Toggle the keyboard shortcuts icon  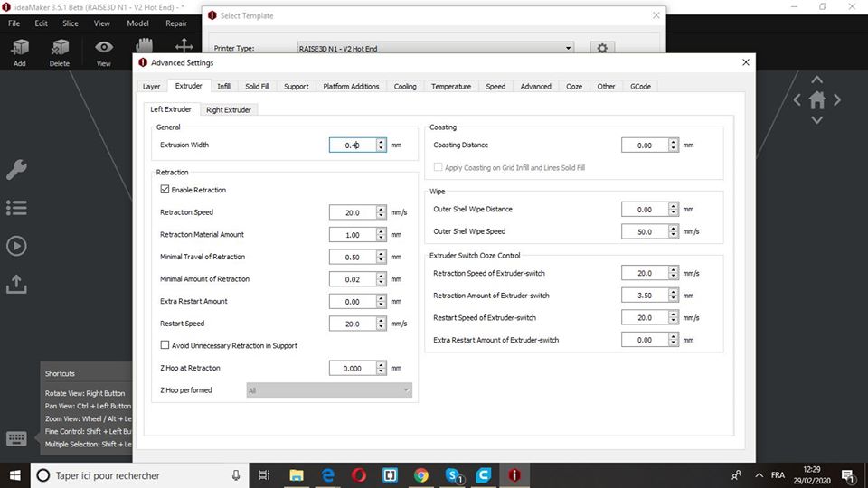tap(16, 439)
